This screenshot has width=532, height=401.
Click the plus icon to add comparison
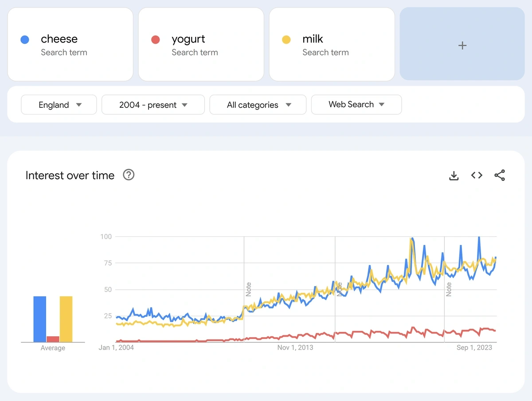[x=462, y=45]
